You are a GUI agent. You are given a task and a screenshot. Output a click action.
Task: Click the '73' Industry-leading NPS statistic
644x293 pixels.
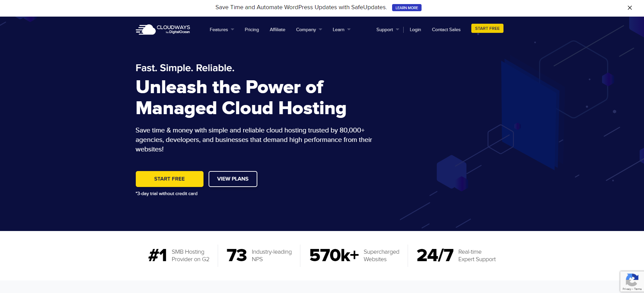[259, 255]
